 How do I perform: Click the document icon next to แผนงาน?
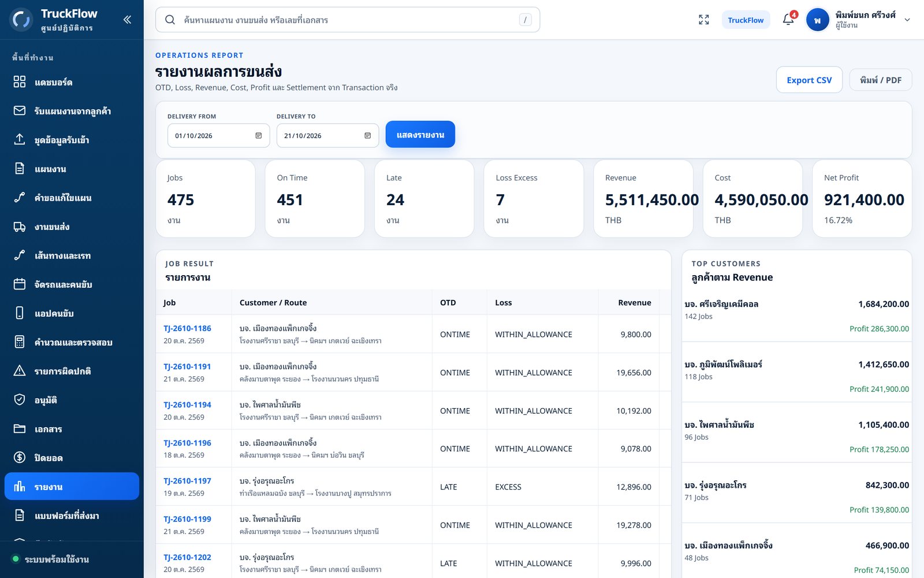coord(20,169)
